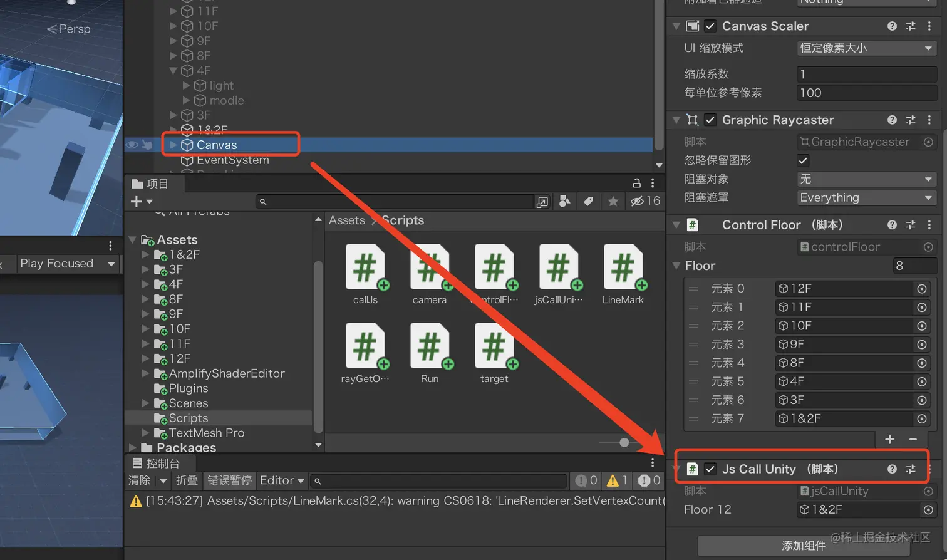The width and height of the screenshot is (947, 560).
Task: Open Control Floor help icon
Action: coord(892,225)
